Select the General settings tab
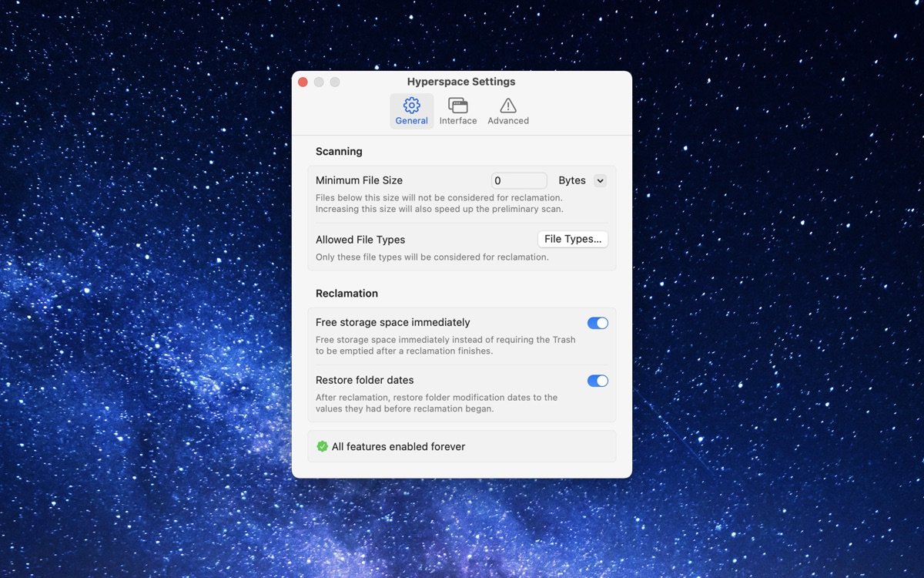The width and height of the screenshot is (924, 578). point(411,109)
